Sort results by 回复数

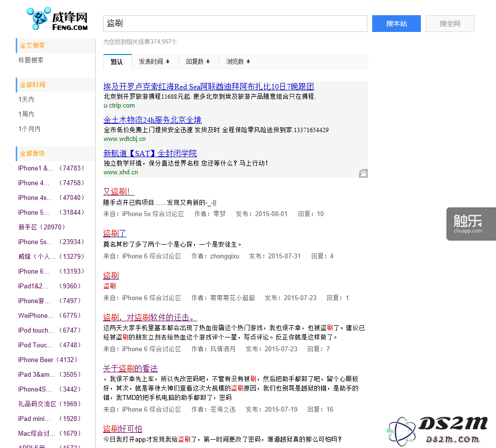(x=198, y=62)
